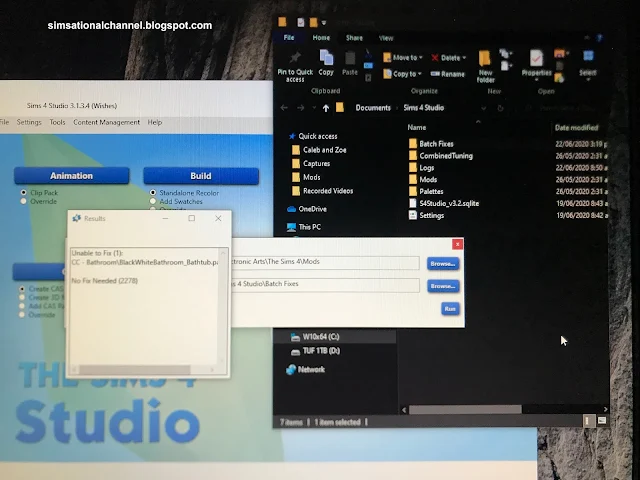
Task: Select the Standalone Recolor radio button
Action: point(153,192)
